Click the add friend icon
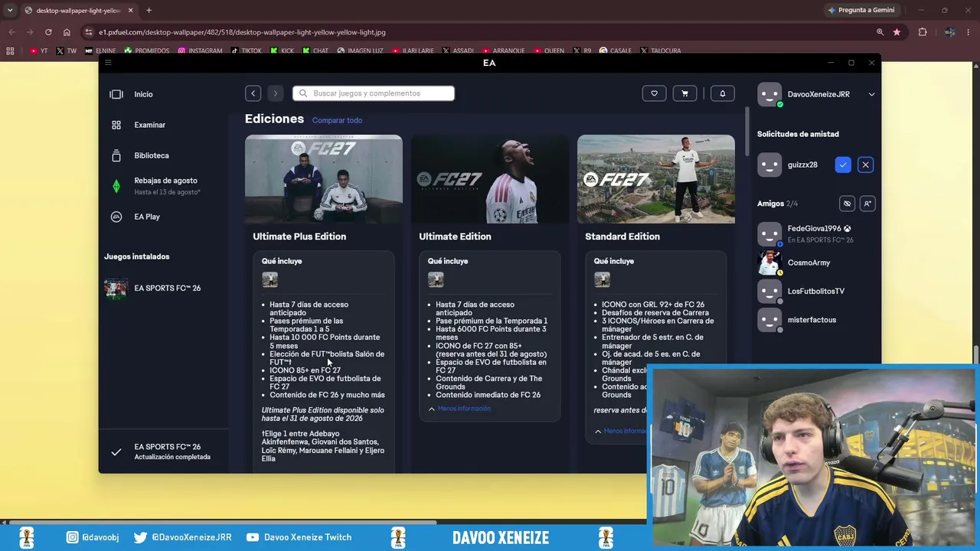The width and height of the screenshot is (980, 551). (867, 204)
